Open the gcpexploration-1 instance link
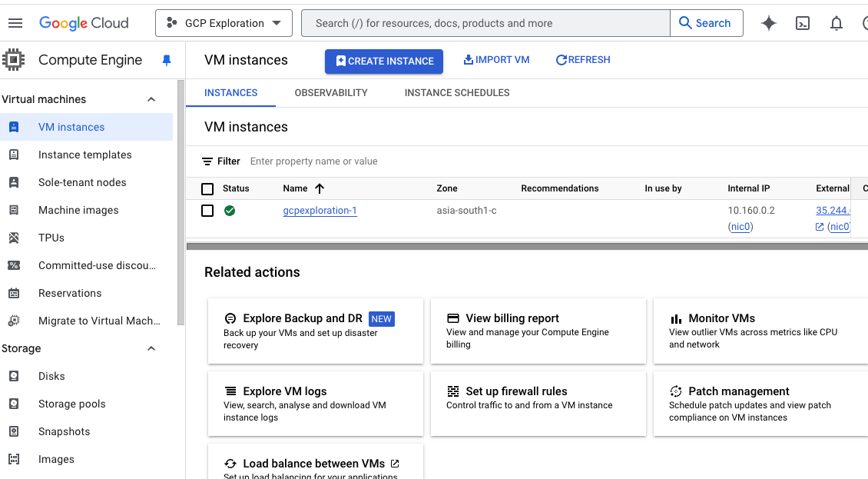 coord(320,211)
